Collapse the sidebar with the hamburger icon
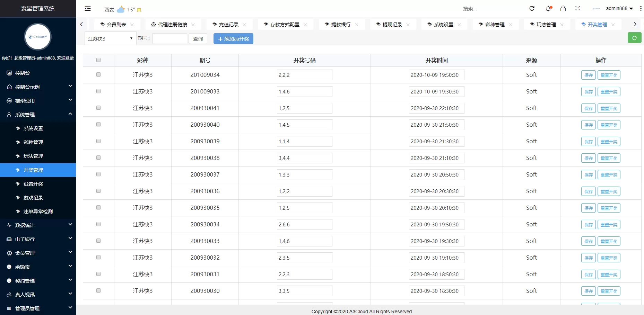644x315 pixels. [x=88, y=9]
